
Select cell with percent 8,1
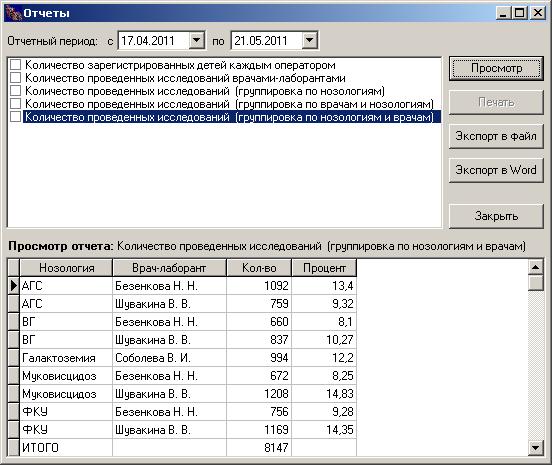point(324,322)
